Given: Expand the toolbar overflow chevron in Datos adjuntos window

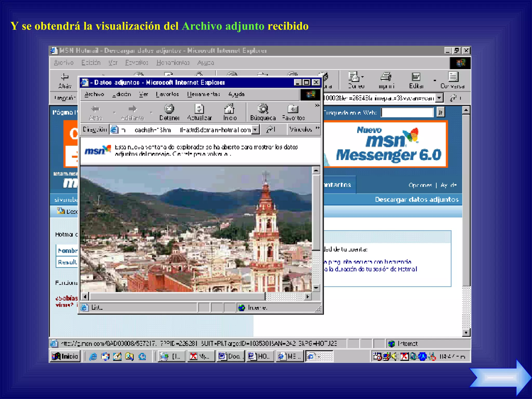Looking at the screenshot, I should [x=317, y=105].
